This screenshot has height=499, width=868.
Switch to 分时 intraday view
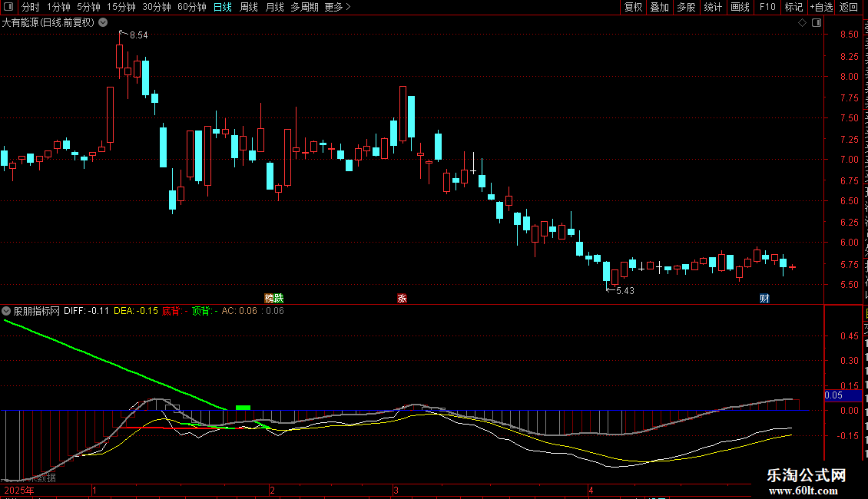click(31, 7)
